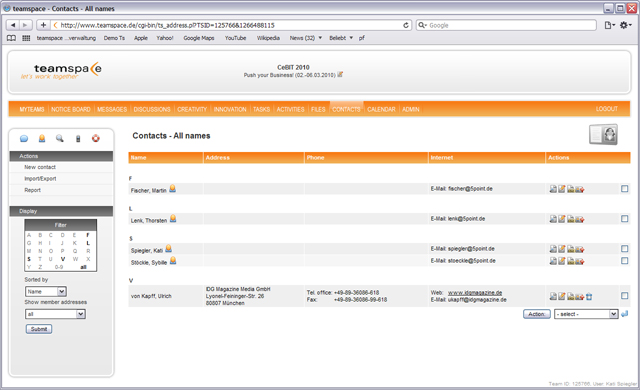
Task: Click the mobile phone icon in sidebar
Action: 78,139
